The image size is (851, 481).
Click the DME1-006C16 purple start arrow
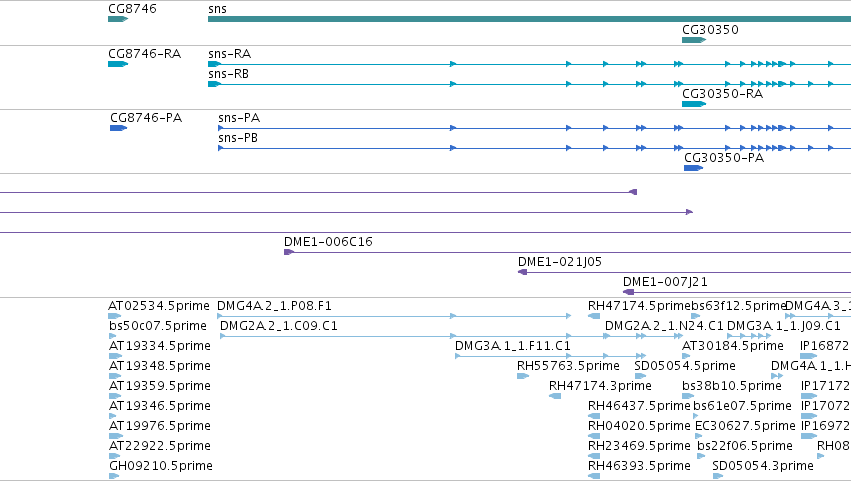click(289, 252)
